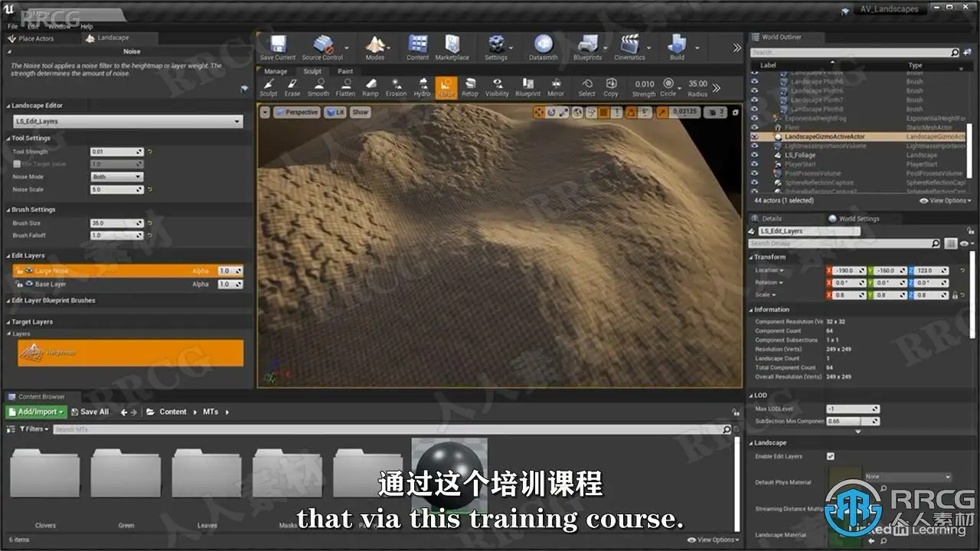Click the Save Current toolbar icon
Screen dimensions: 980x551
point(277,47)
